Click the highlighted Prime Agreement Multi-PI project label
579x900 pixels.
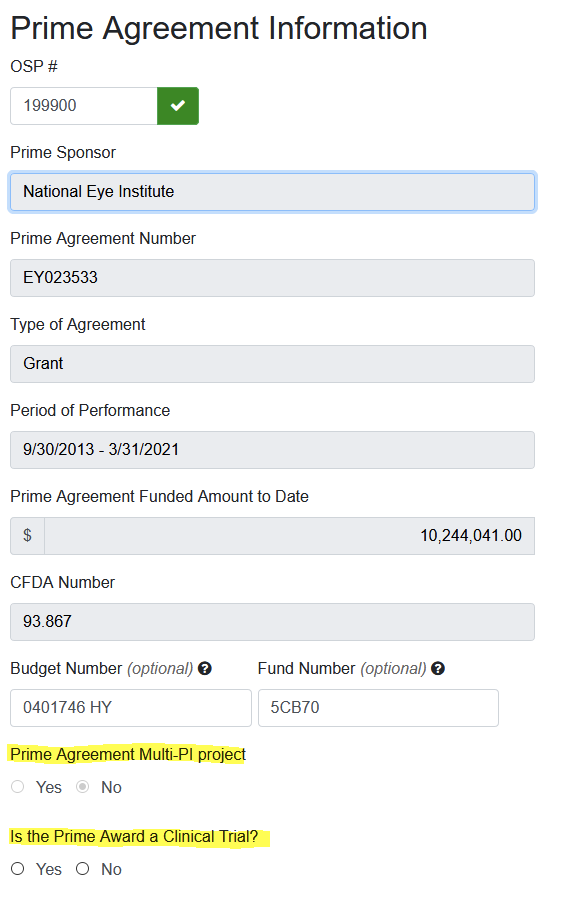click(128, 754)
